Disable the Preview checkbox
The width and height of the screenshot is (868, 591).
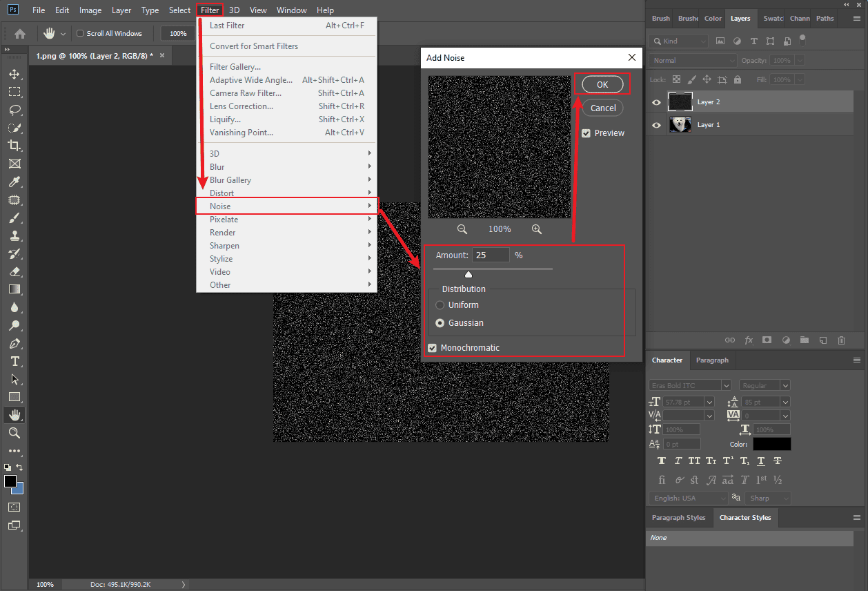click(586, 133)
